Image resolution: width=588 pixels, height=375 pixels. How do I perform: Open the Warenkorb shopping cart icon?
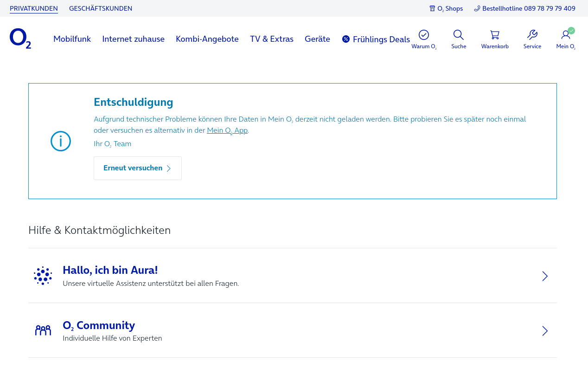495,35
